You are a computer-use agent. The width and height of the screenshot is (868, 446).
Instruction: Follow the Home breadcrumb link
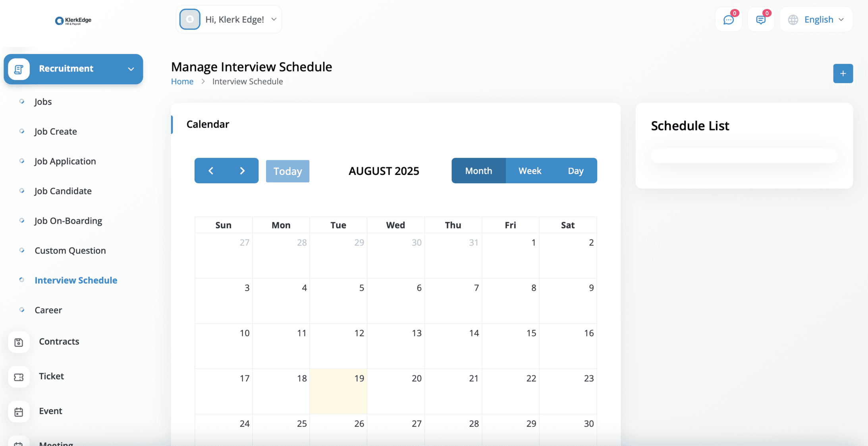click(182, 81)
